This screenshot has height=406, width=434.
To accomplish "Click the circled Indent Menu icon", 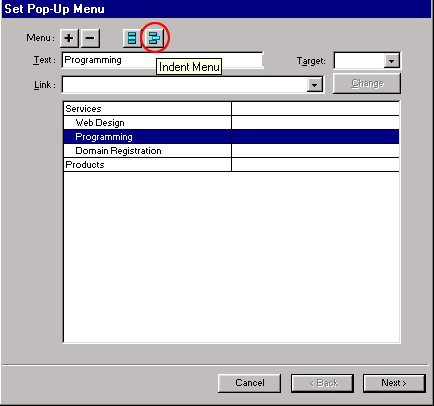I will [x=154, y=38].
